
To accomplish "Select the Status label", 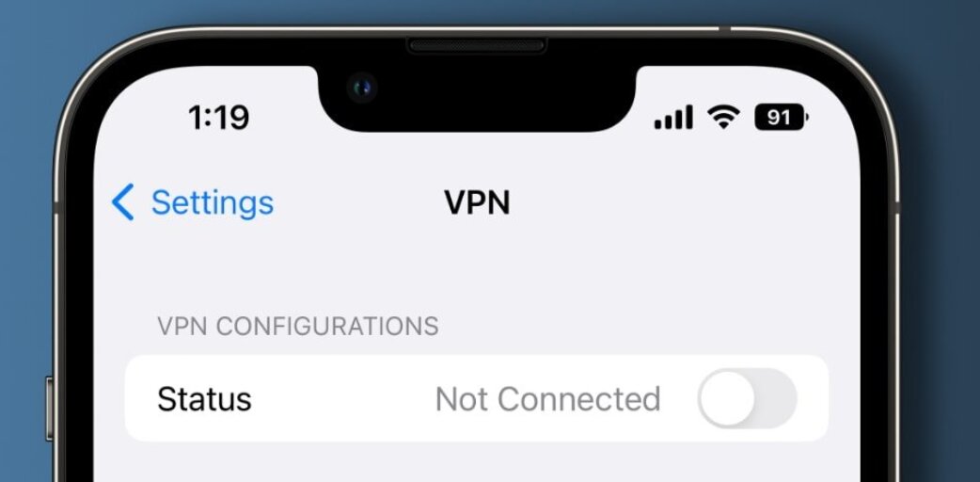I will click(204, 399).
